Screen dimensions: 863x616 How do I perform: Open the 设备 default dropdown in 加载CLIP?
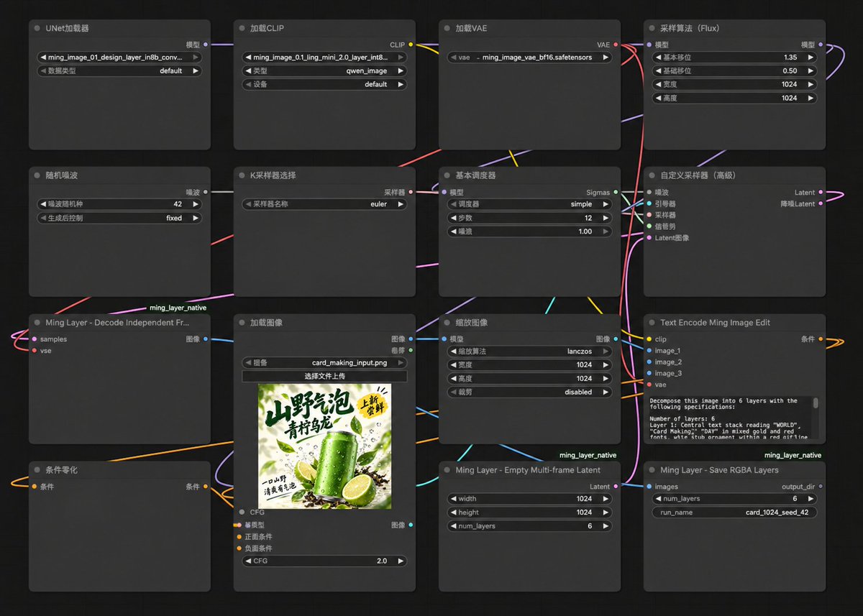pos(324,84)
